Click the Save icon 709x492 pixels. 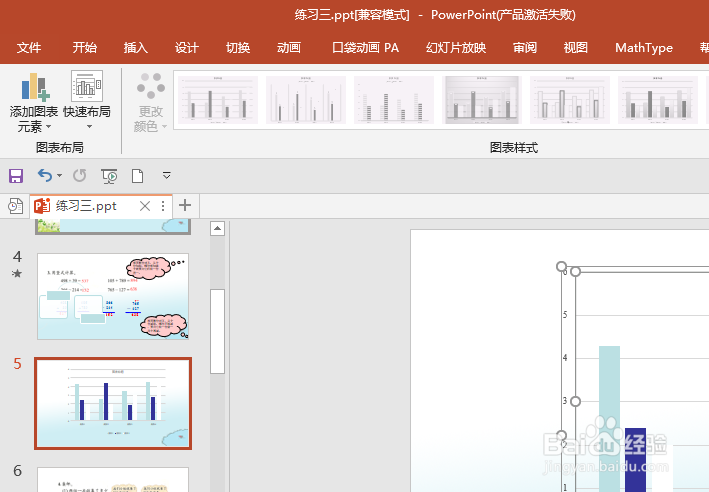click(16, 175)
